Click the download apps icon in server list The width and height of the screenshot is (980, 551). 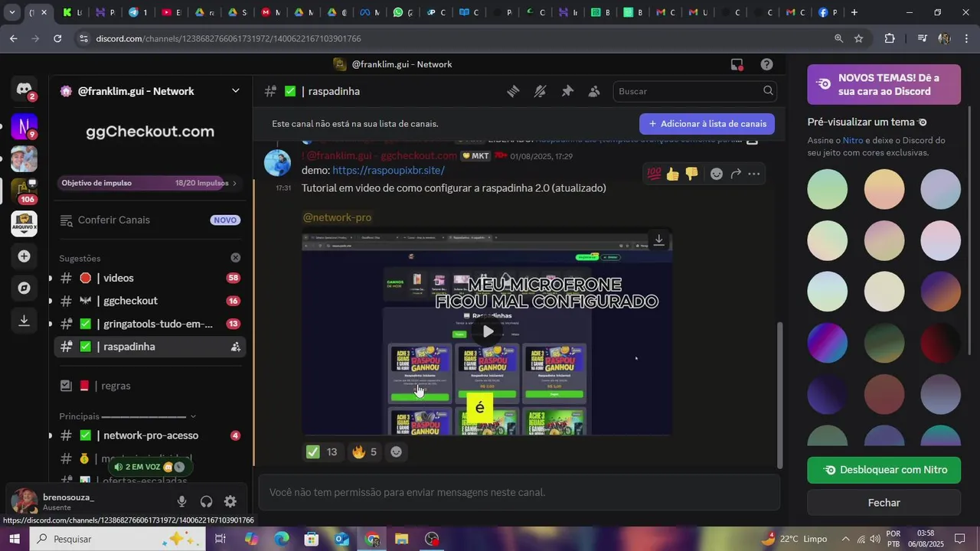[24, 321]
